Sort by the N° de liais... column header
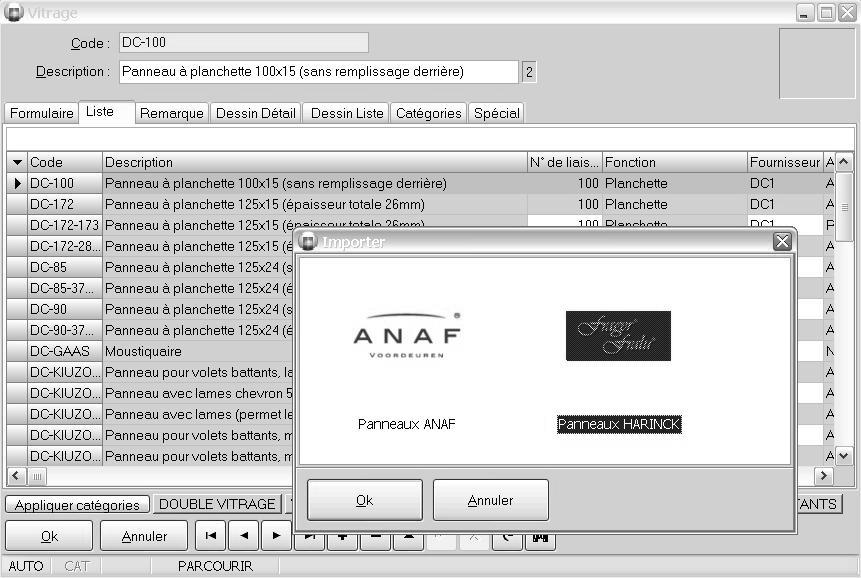This screenshot has width=861, height=578. (564, 162)
